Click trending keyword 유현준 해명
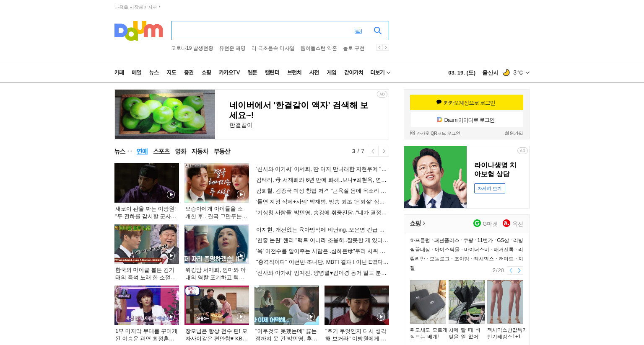The width and height of the screenshot is (644, 345). pos(232,48)
